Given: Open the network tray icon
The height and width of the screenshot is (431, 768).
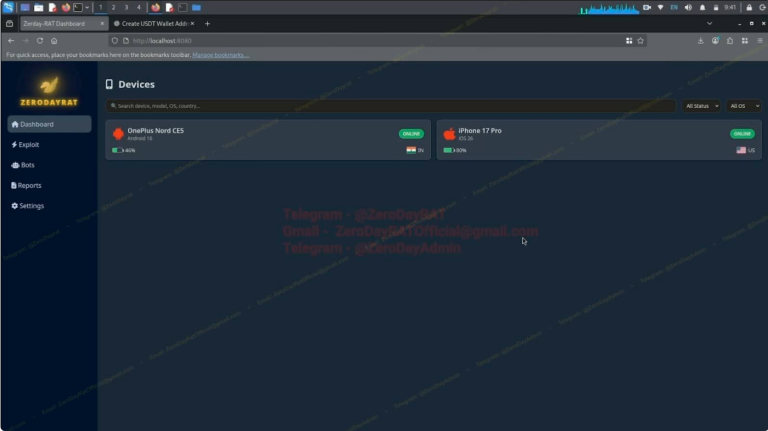Looking at the screenshot, I should [660, 7].
